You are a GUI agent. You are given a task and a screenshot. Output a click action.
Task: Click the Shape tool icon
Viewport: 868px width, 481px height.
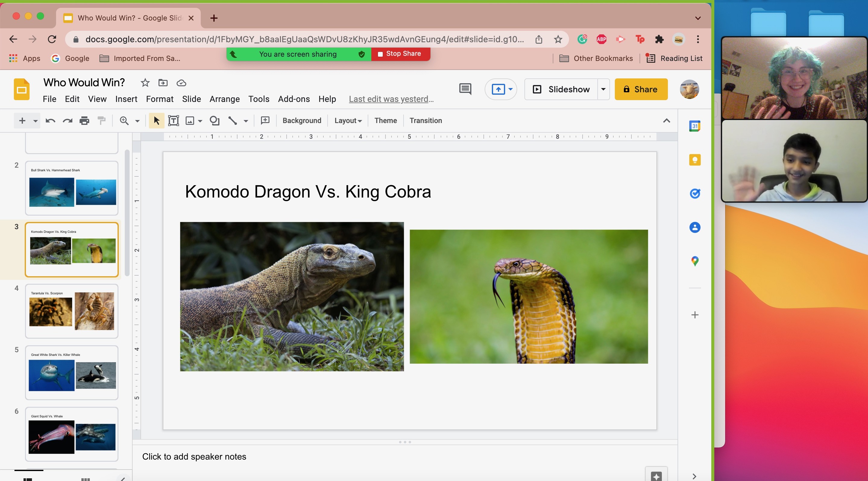click(214, 121)
